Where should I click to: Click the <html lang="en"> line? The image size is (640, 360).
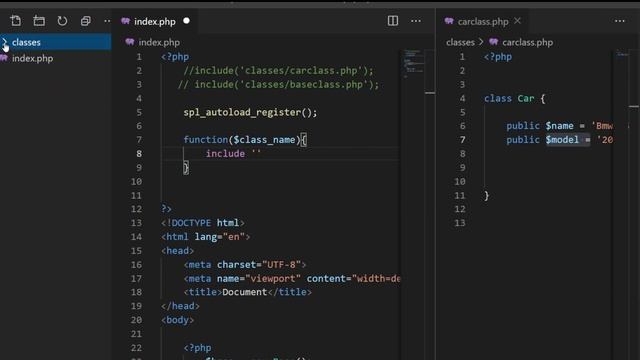(206, 237)
